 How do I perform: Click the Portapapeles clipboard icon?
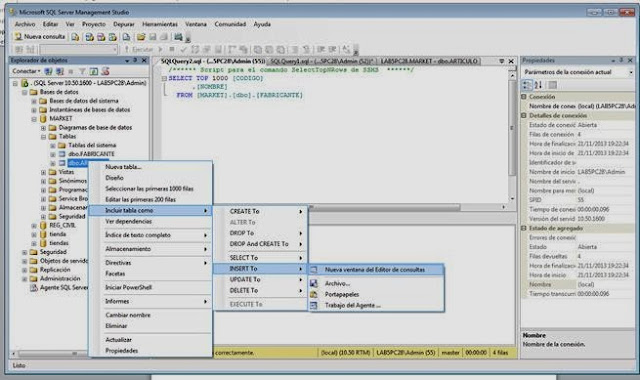click(x=313, y=294)
